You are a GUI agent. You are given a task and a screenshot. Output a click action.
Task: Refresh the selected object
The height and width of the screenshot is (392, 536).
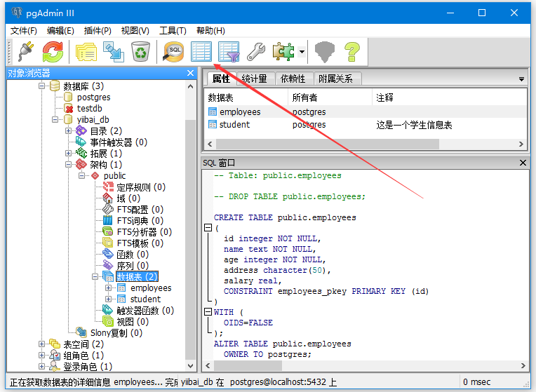click(x=53, y=51)
